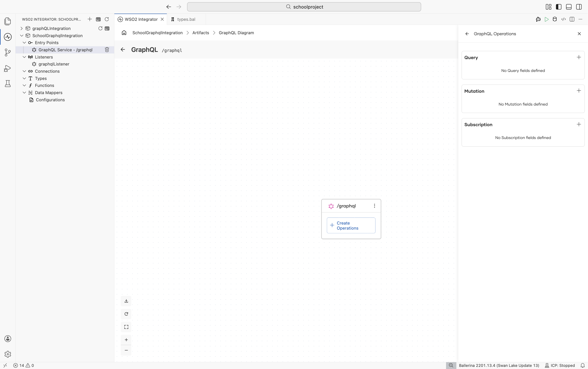The width and height of the screenshot is (588, 369).
Task: Open notifications bell
Action: point(582,365)
